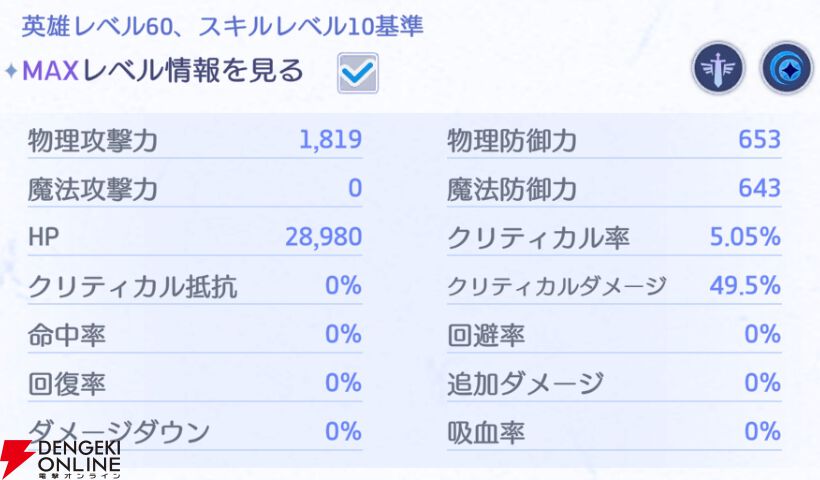820x480 pixels.
Task: Click the Dengeki Online watermark logo
Action: [x=61, y=459]
